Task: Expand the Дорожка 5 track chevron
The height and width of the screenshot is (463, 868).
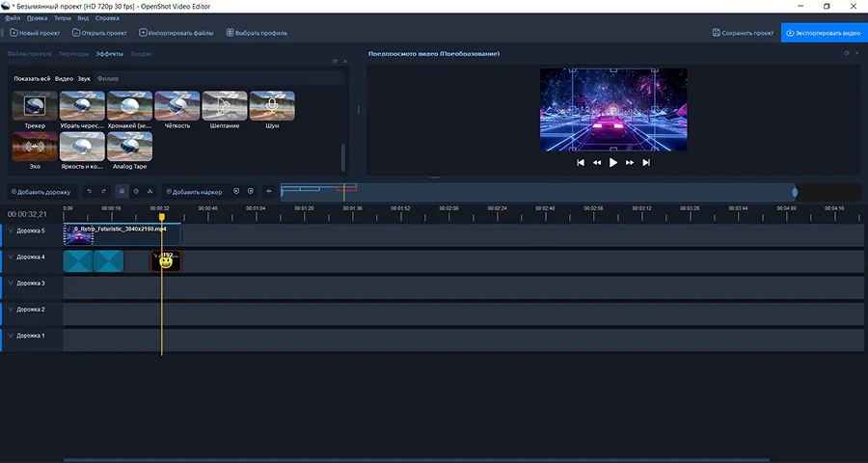Action: [11, 231]
